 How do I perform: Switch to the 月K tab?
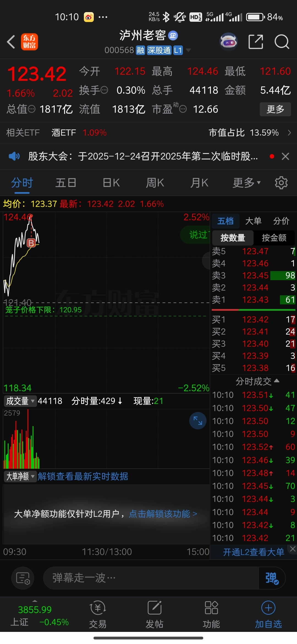click(x=199, y=183)
